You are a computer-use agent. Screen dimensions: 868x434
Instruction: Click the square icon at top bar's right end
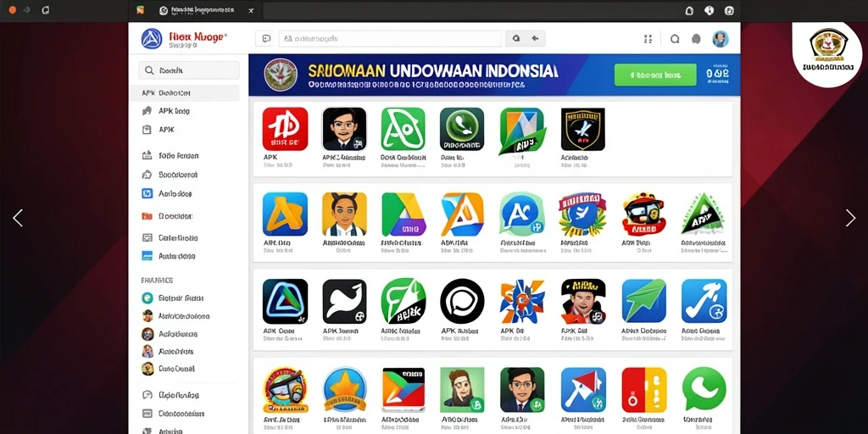pos(729,10)
